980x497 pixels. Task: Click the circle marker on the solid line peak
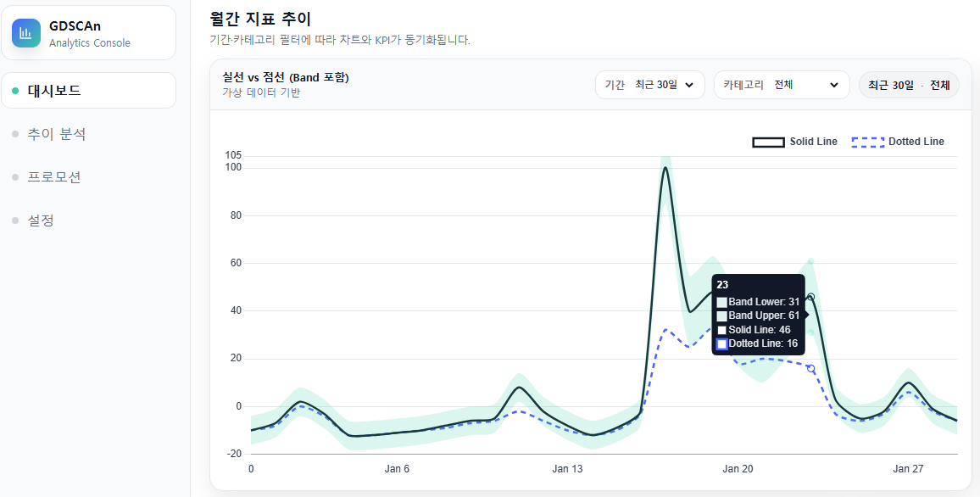point(811,296)
